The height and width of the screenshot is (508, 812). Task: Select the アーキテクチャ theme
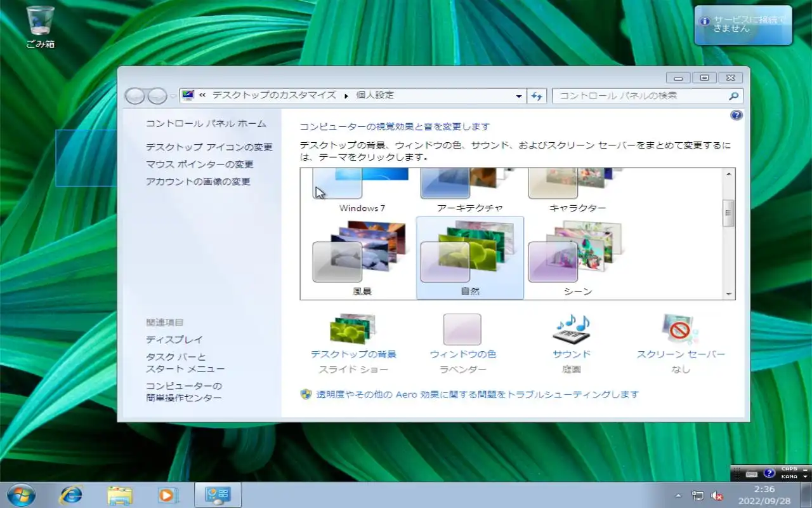(x=469, y=190)
